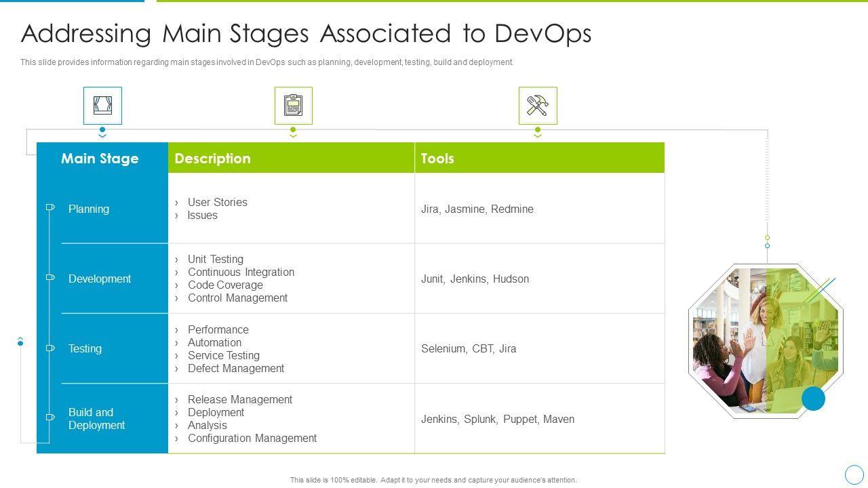Select the Description column header
868x488 pixels.
click(x=212, y=159)
